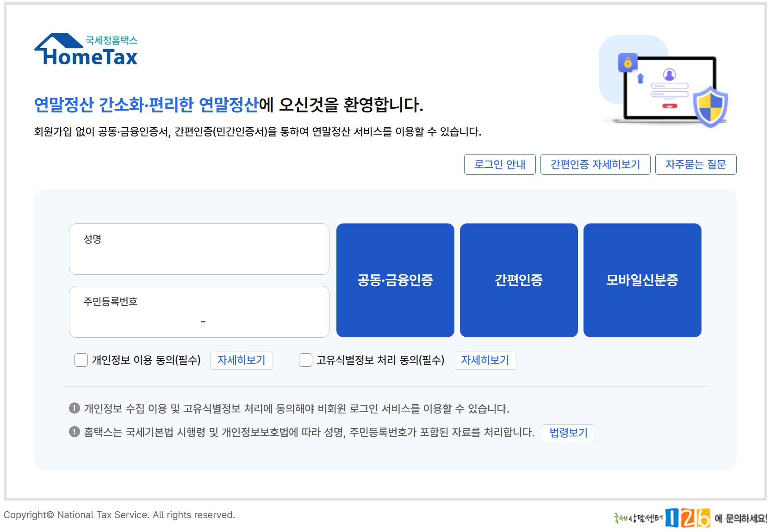Enable the 고유식별정보 처리 동의 checkbox
This screenshot has height=532, width=776.
[306, 360]
